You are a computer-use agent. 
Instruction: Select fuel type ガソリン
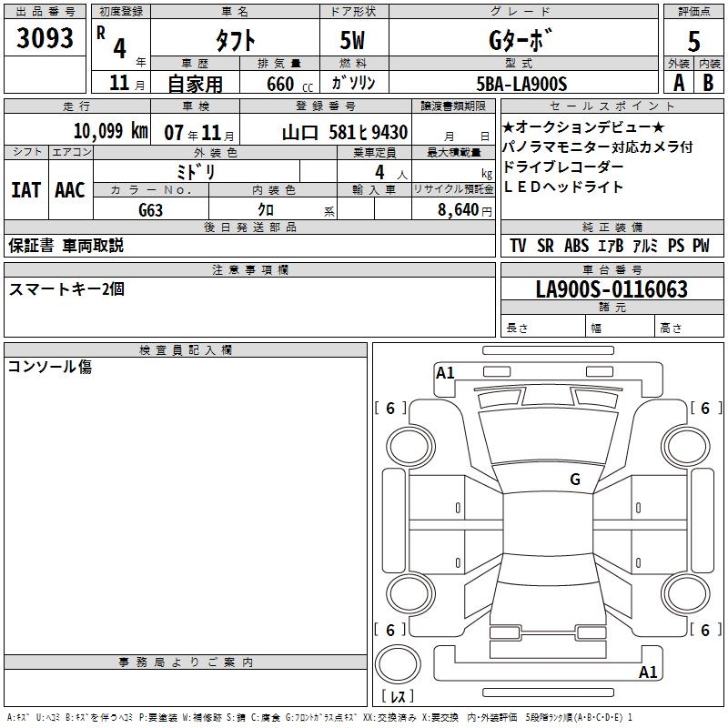353,83
